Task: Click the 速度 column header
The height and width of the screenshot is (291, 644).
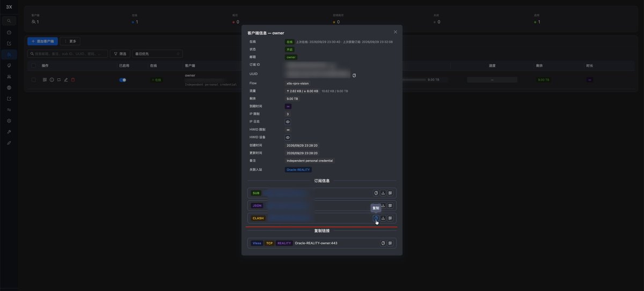Action: coord(492,65)
